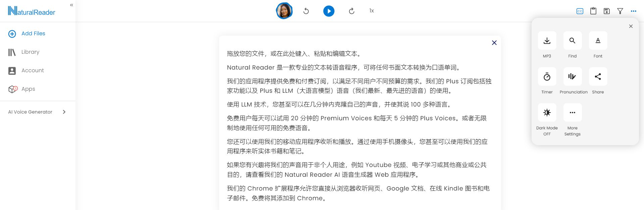Open the Font settings tool
The image size is (644, 210).
598,41
